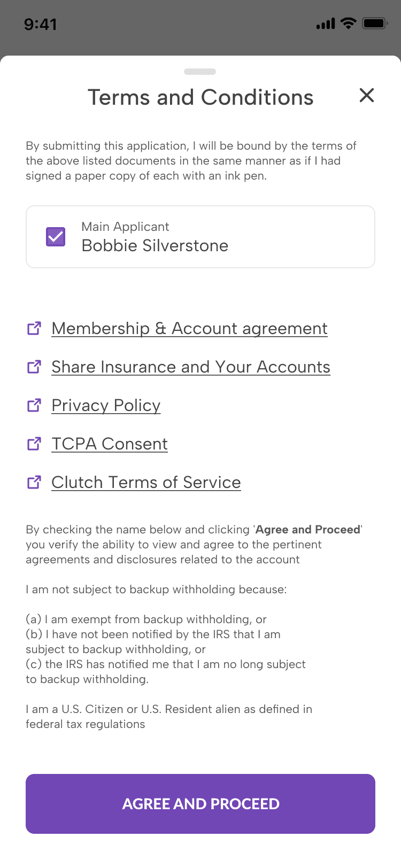Open Share Insurance and Your Accounts link
401x868 pixels.
pyautogui.click(x=191, y=367)
